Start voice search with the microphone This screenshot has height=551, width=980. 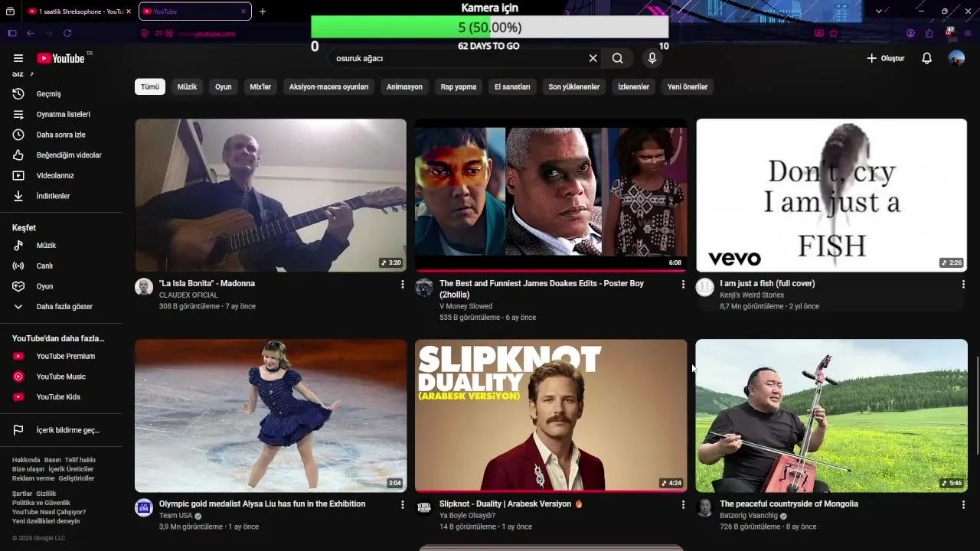[x=652, y=58]
